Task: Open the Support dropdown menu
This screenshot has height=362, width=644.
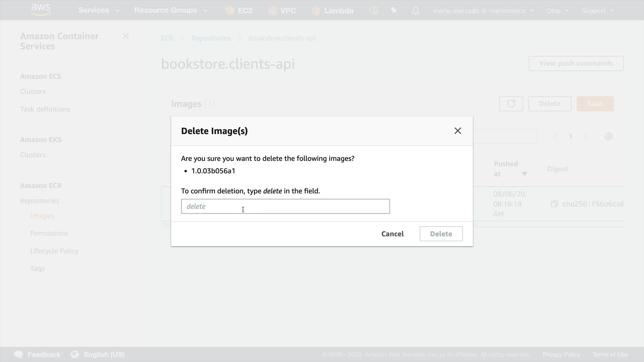Action: tap(597, 11)
